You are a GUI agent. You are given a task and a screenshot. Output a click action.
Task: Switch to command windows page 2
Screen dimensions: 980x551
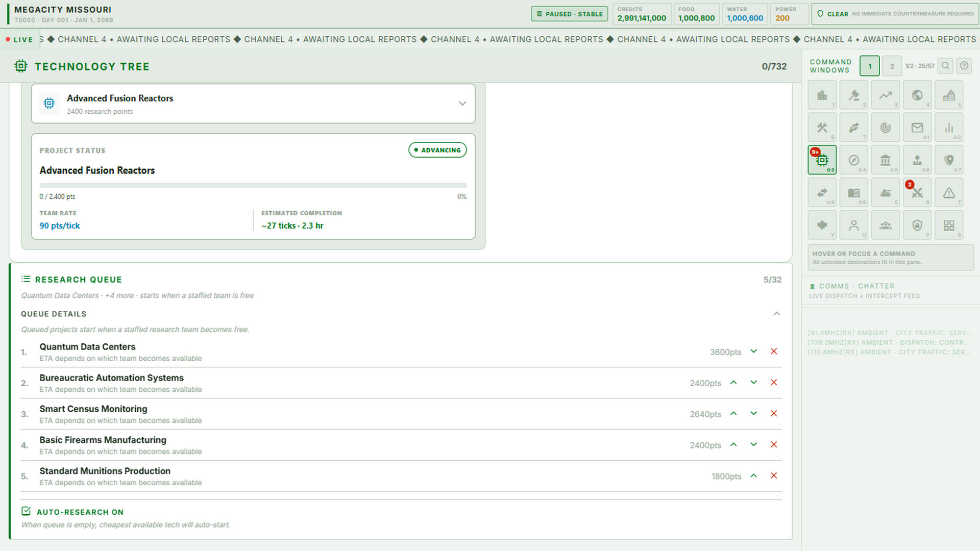coord(892,66)
